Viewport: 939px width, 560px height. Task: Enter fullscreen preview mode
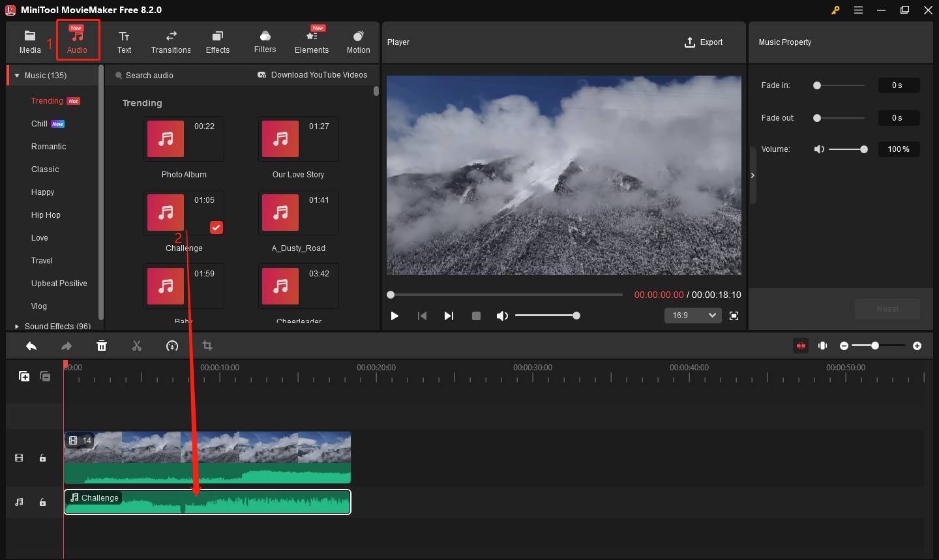[x=734, y=316]
